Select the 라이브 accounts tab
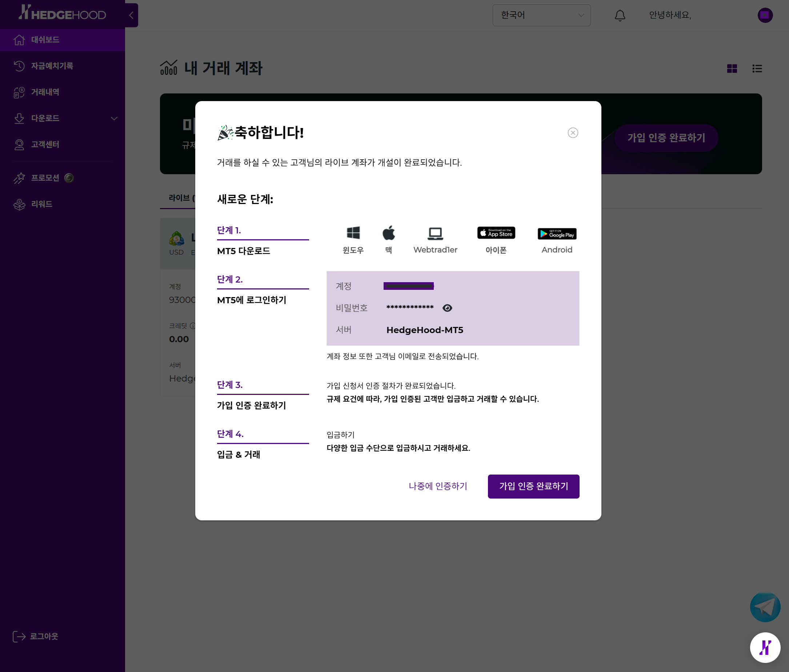 point(181,198)
